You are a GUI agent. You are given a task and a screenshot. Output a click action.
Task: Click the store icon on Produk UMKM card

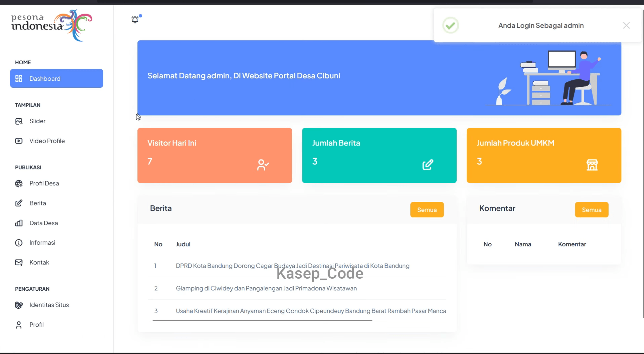point(592,165)
